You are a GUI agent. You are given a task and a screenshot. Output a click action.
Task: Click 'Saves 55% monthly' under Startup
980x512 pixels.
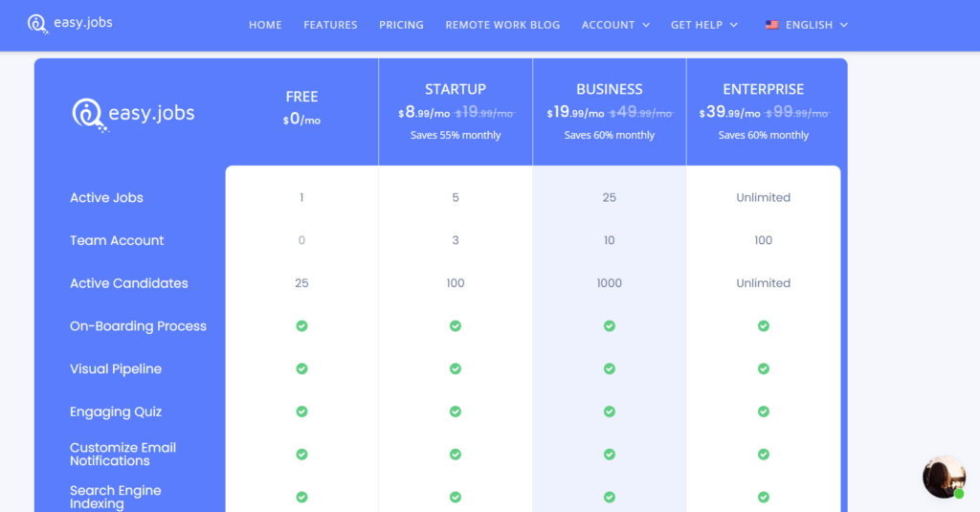[x=456, y=135]
